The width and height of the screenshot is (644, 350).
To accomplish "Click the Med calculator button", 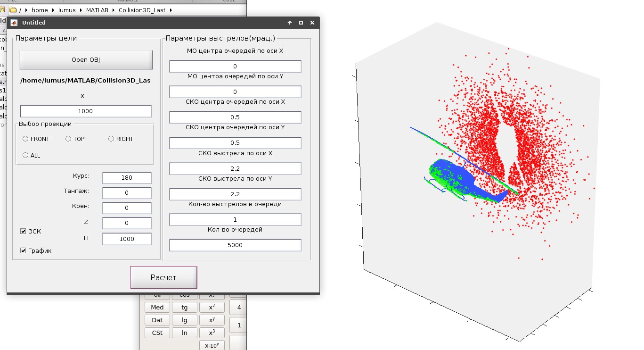I will click(x=157, y=308).
